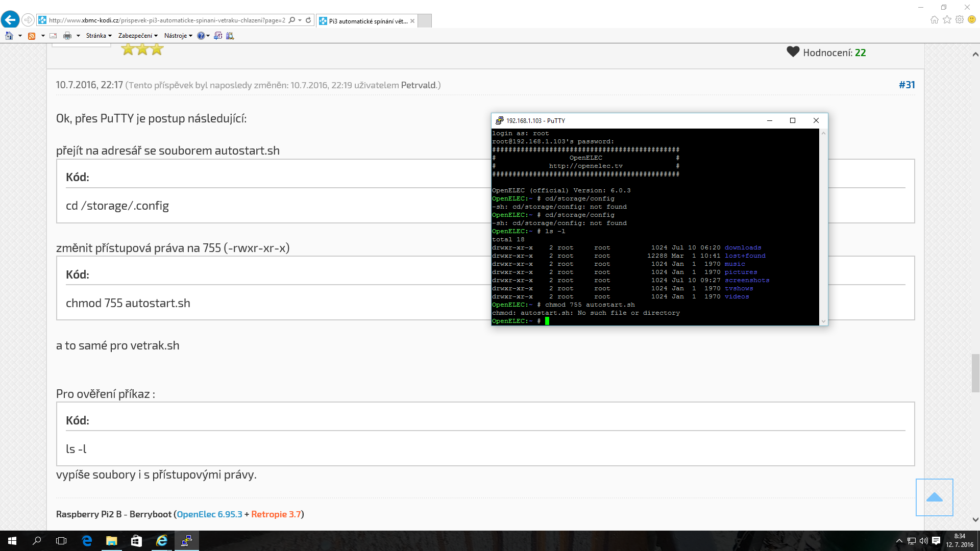
Task: Click the browser back arrow button
Action: [x=10, y=20]
